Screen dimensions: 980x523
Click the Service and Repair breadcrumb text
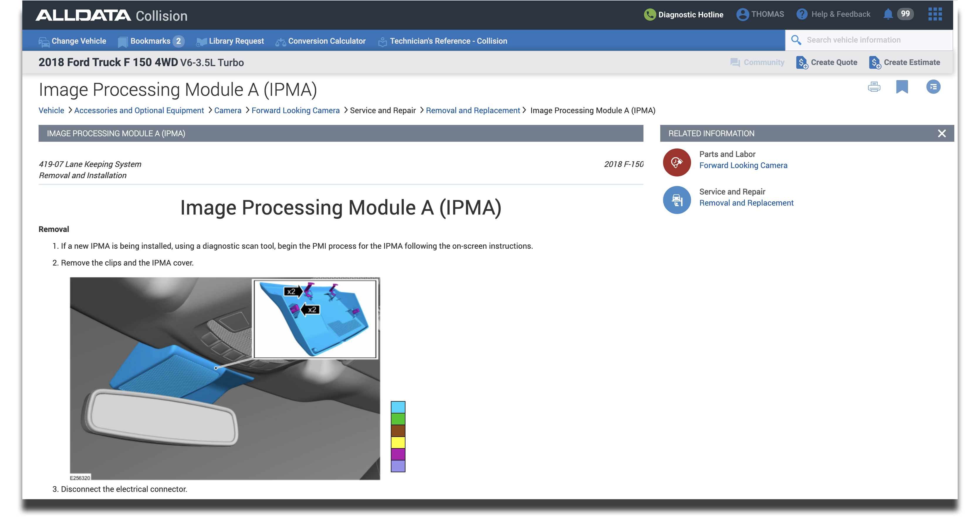point(382,110)
